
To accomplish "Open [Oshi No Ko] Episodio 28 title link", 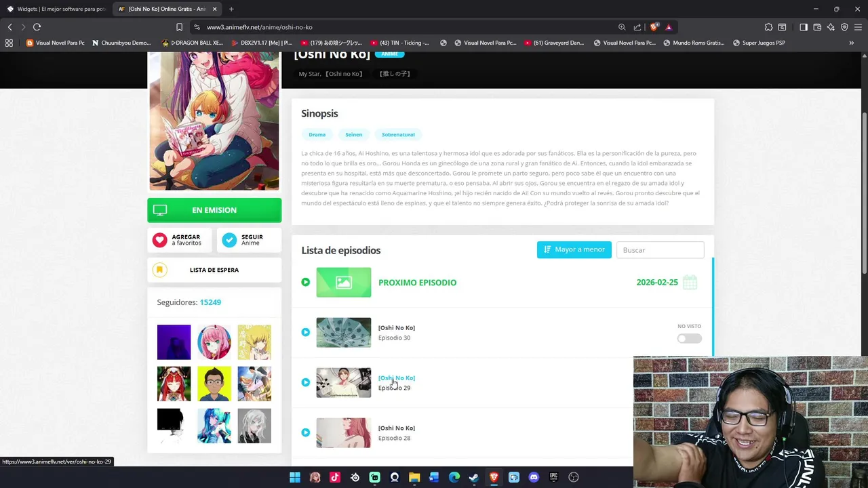I will coord(397,428).
